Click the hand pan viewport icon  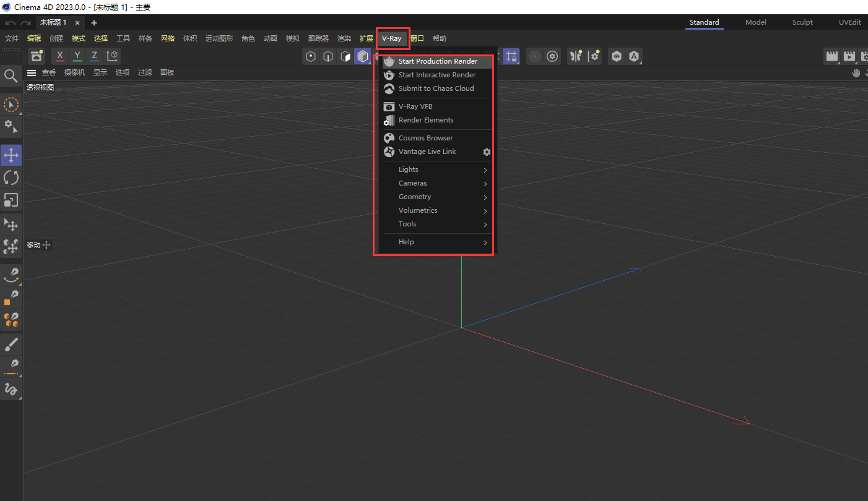tap(856, 72)
